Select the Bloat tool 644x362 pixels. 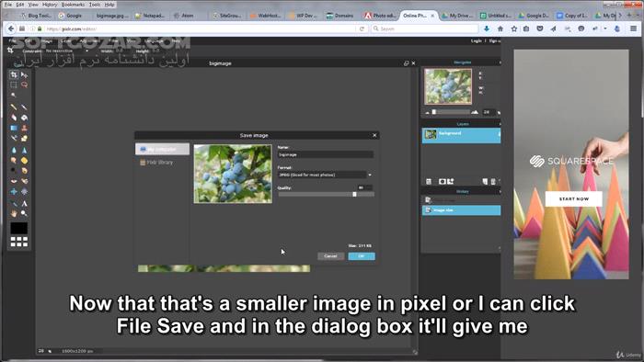coord(14,191)
